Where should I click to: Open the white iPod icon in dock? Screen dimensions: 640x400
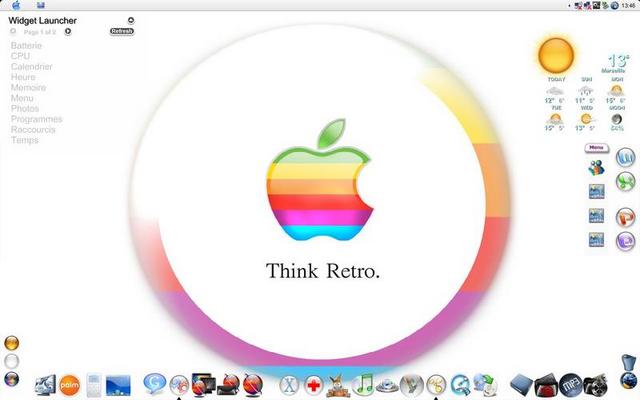click(x=94, y=385)
